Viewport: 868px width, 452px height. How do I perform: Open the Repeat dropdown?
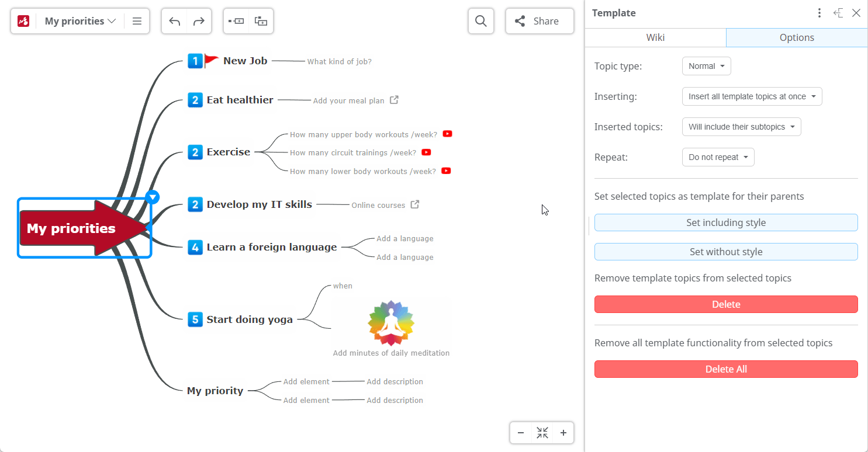point(718,157)
